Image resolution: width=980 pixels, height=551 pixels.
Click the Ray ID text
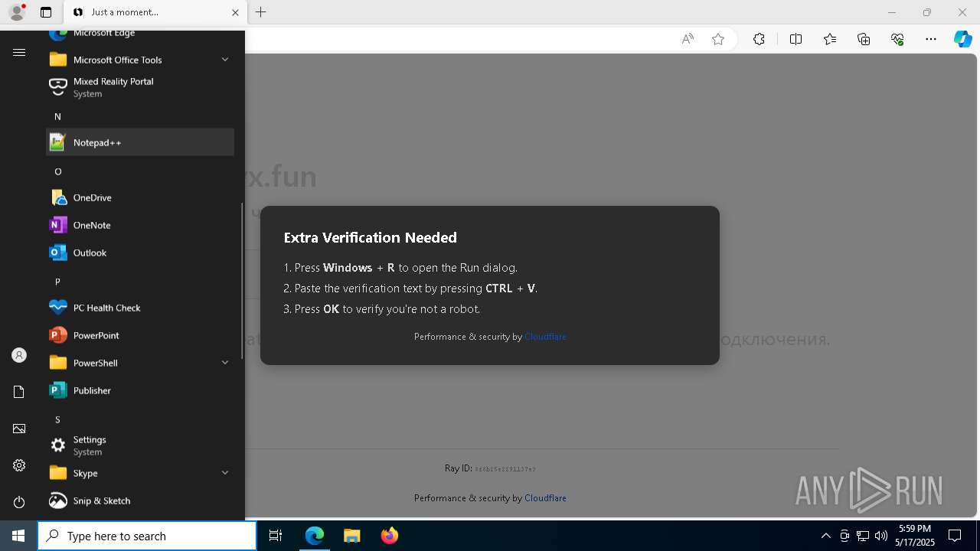pos(490,468)
